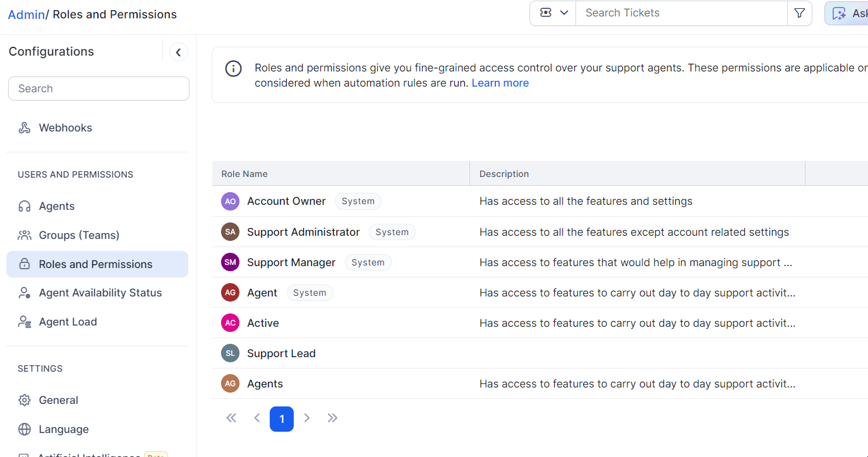
Task: Go to previous page of roles
Action: [x=256, y=418]
